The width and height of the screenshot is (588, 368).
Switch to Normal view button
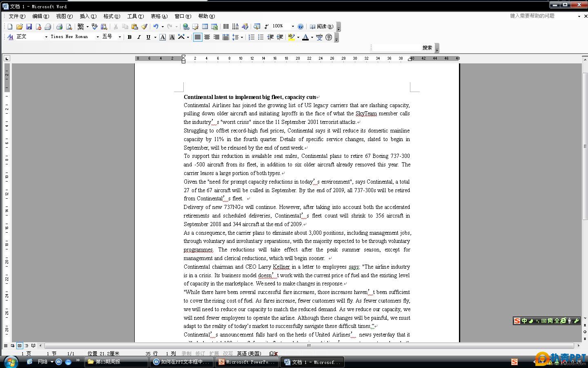coord(6,346)
